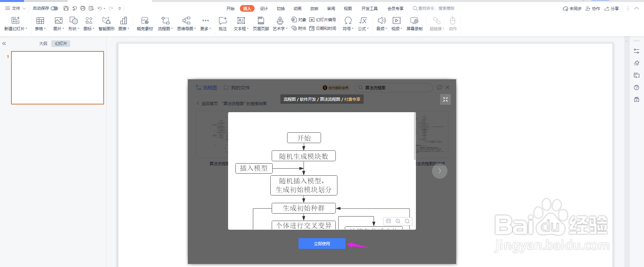Exit the enlarged preview with shrink icon
The height and width of the screenshot is (267, 644).
[x=445, y=99]
